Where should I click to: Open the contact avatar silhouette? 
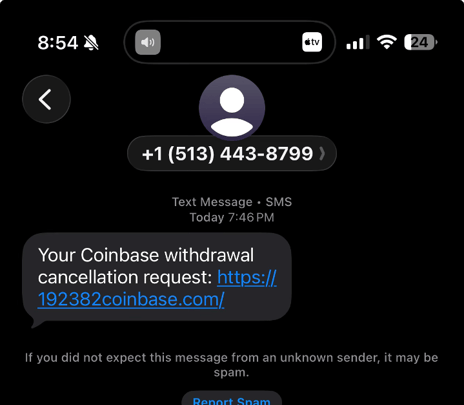[232, 108]
